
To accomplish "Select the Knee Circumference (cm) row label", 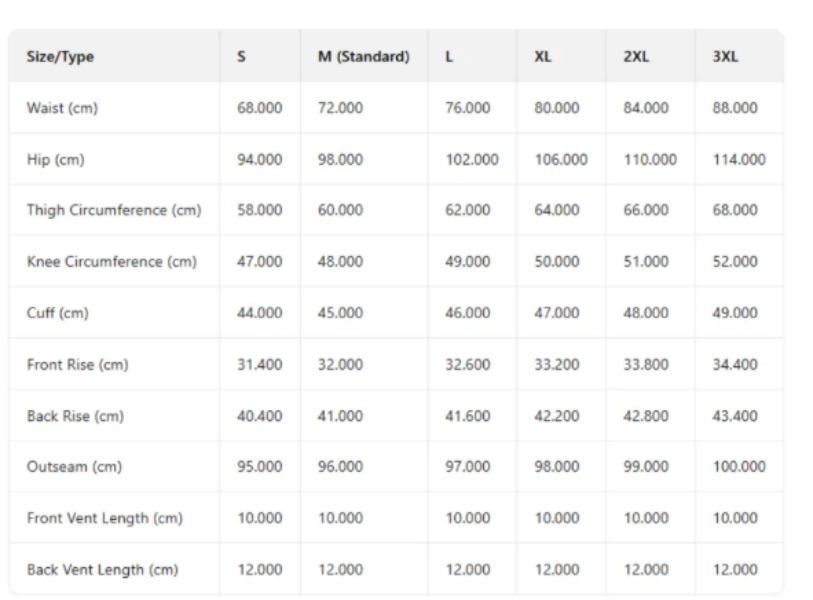I will [112, 262].
